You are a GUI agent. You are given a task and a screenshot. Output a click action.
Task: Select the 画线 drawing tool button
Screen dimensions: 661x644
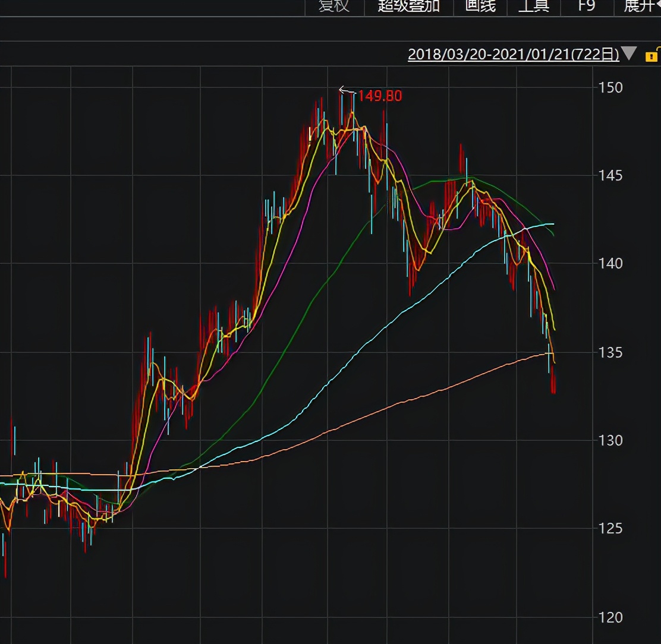click(x=480, y=7)
